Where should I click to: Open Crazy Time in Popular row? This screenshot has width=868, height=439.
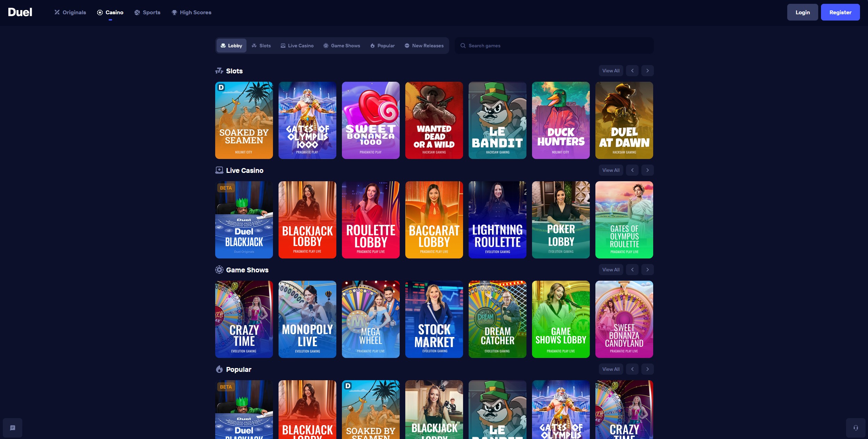coord(624,409)
